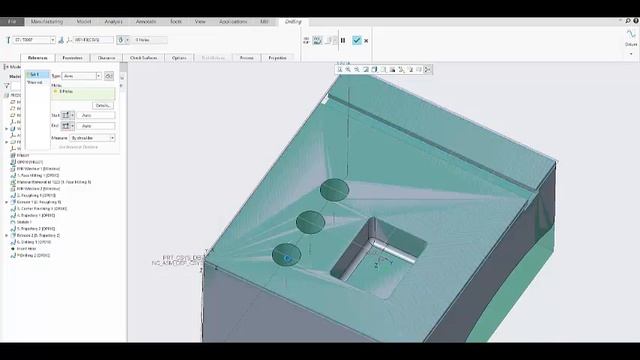The width and height of the screenshot is (640, 360).
Task: Switch to Applications ribbon tab
Action: pyautogui.click(x=233, y=22)
